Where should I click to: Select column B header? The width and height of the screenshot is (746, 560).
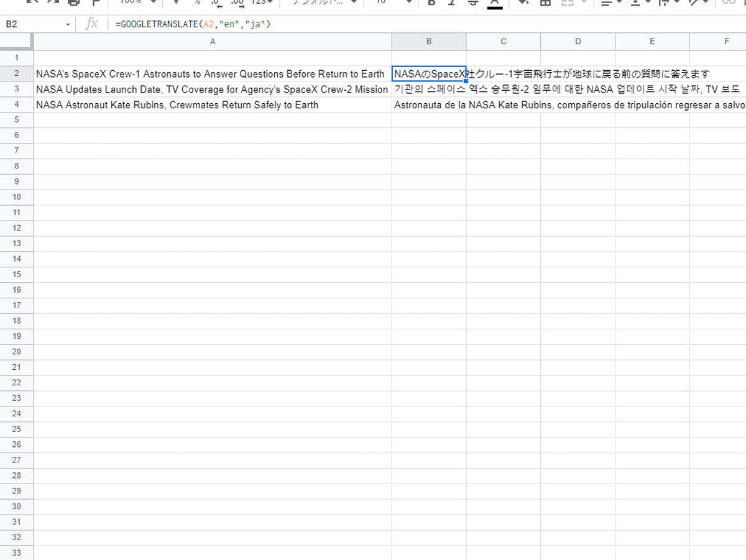pos(429,42)
